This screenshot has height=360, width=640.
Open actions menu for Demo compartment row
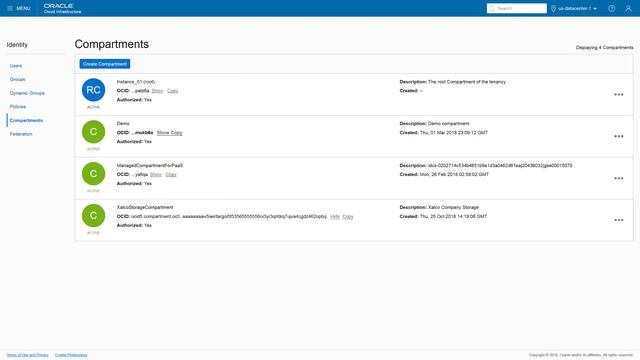click(619, 136)
